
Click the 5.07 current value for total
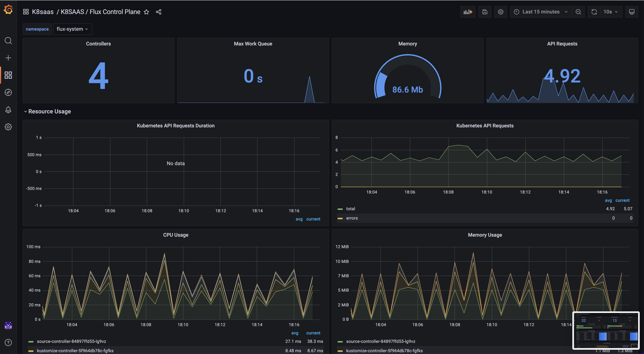point(628,209)
